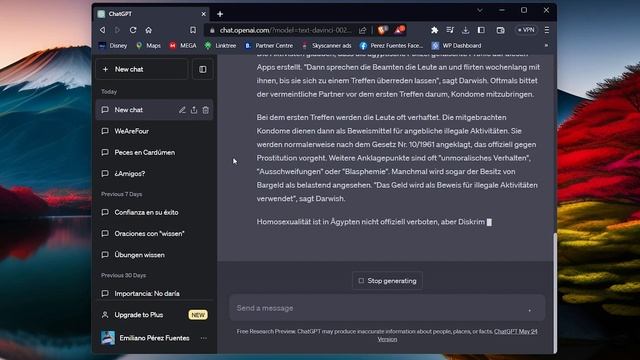Viewport: 640px width, 360px height.
Task: Open the WP Dashboard bookmark
Action: 457,46
